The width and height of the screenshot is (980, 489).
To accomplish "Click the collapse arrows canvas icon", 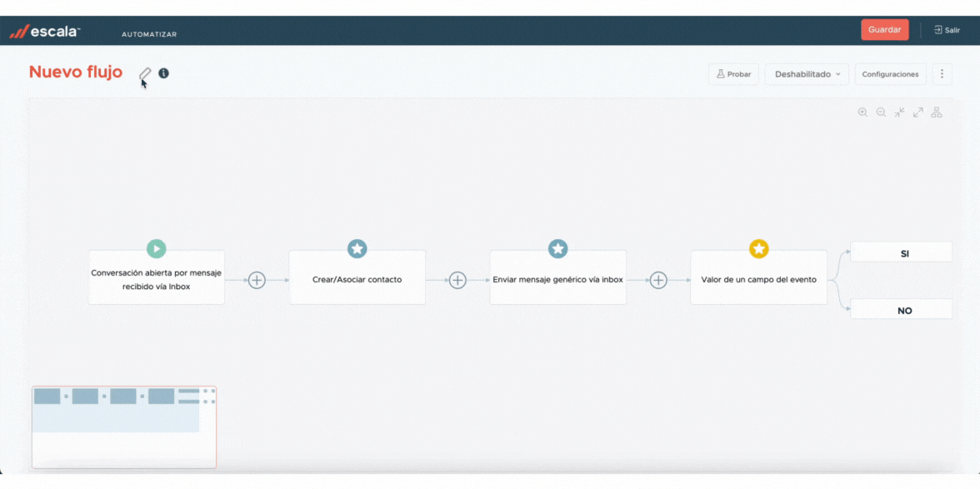I will (x=899, y=112).
